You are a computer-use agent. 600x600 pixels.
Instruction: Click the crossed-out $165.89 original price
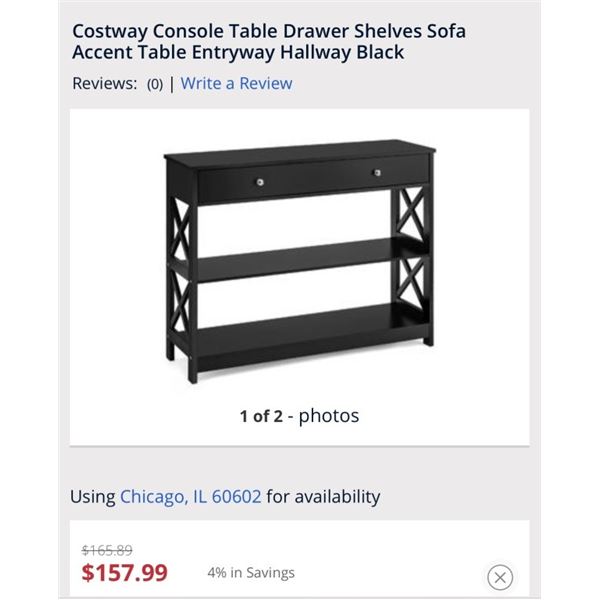coord(106,550)
